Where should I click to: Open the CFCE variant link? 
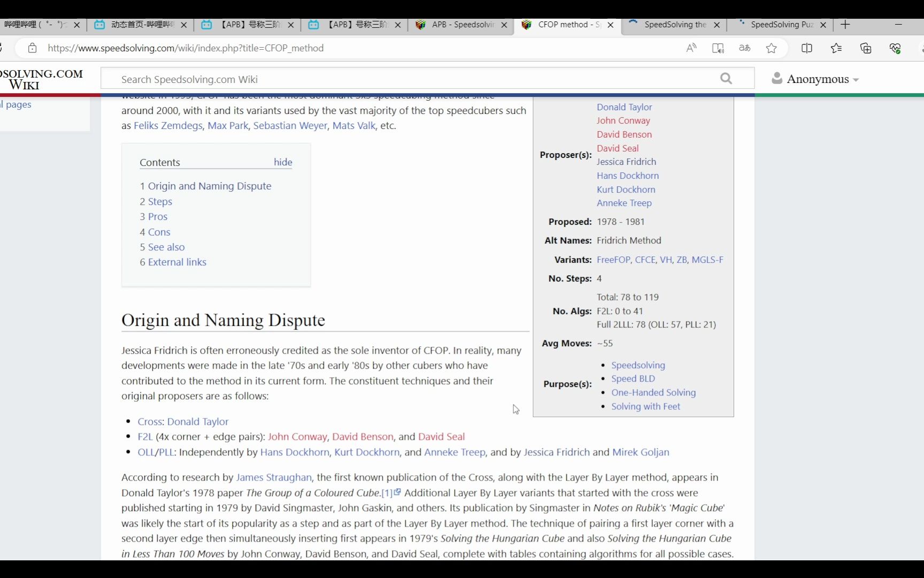click(x=645, y=260)
